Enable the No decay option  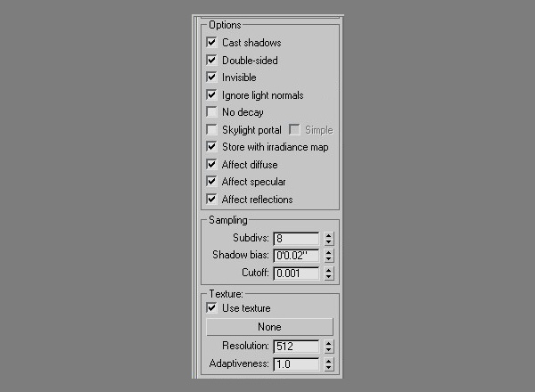tap(211, 112)
